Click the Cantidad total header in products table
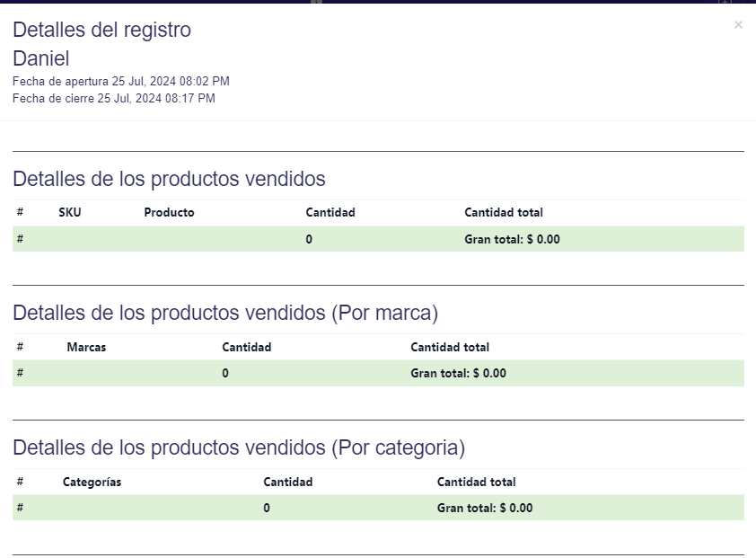 501,212
